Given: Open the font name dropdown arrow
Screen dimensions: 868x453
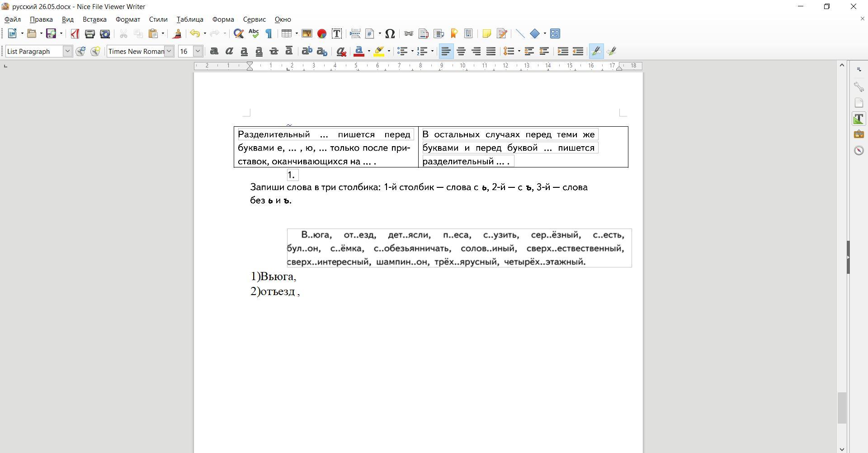Looking at the screenshot, I should (169, 51).
